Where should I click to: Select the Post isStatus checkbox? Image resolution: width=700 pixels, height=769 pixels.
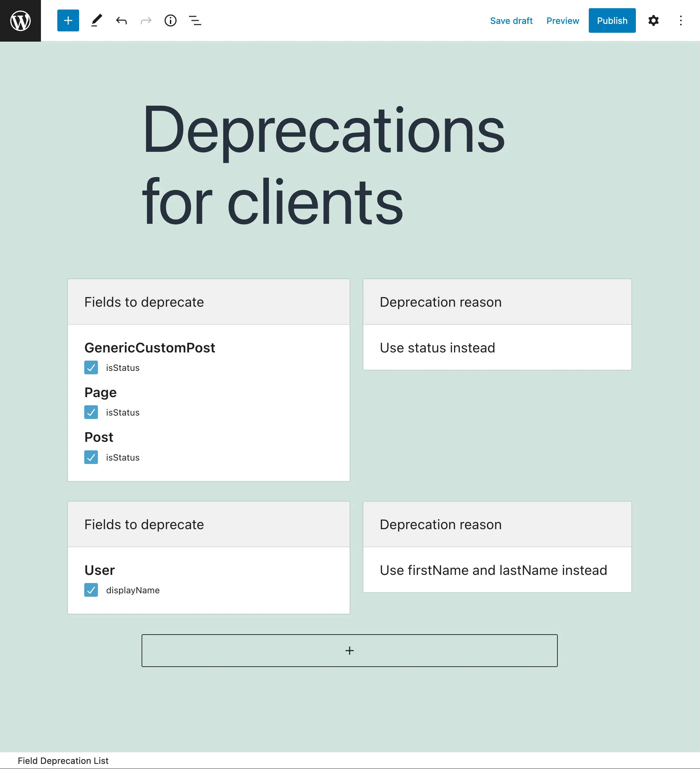tap(91, 458)
